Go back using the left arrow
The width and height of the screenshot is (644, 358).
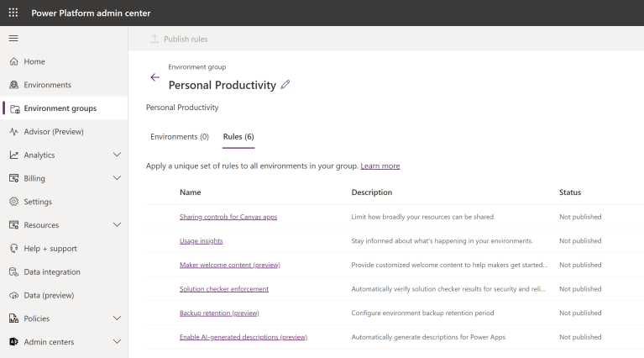click(154, 77)
